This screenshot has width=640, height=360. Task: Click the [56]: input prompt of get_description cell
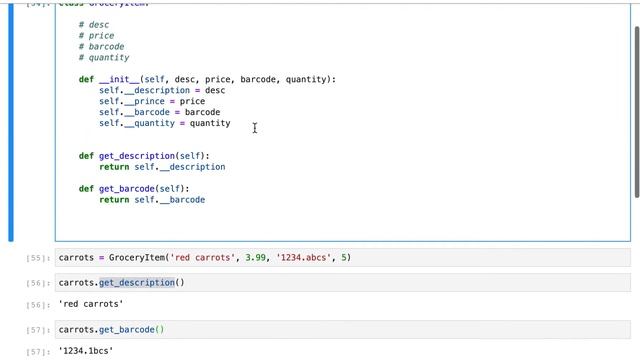pyautogui.click(x=38, y=283)
